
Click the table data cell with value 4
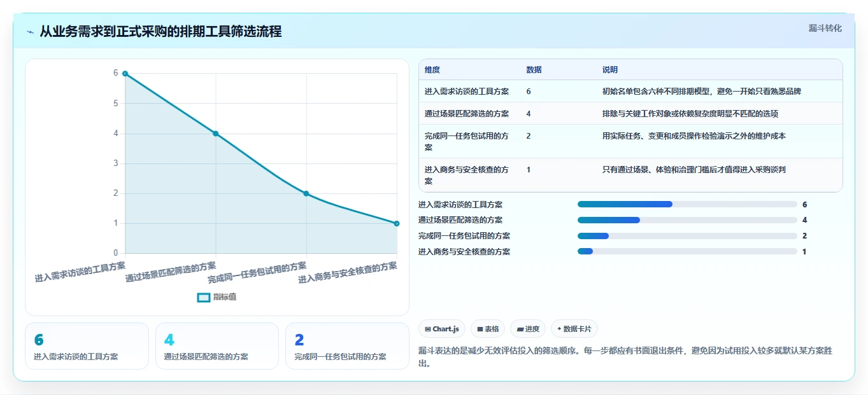[529, 114]
